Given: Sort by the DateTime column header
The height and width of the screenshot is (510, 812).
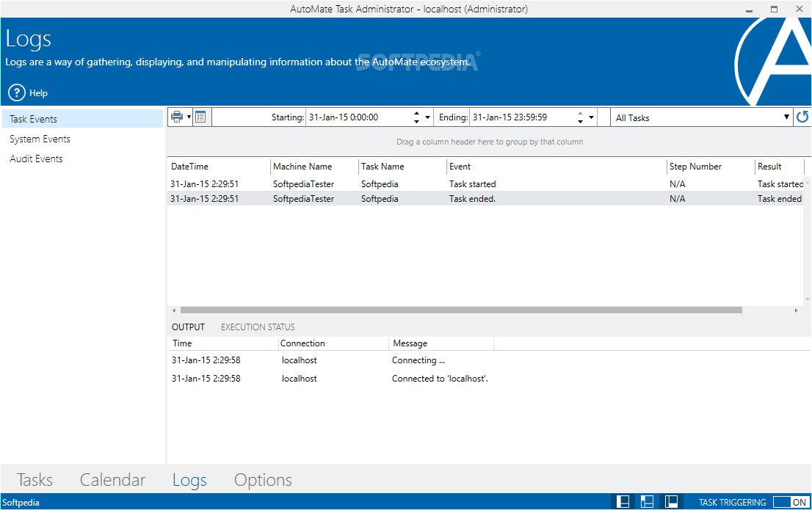Looking at the screenshot, I should tap(219, 167).
